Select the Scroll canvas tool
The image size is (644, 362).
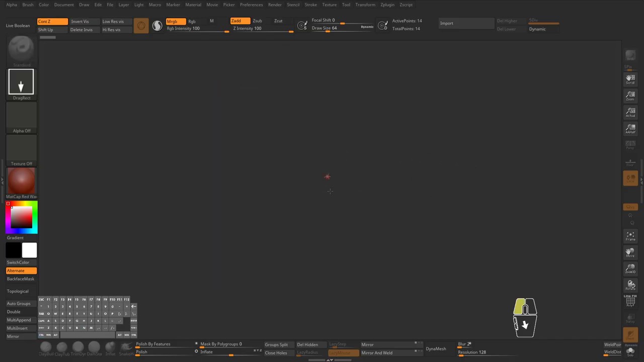pyautogui.click(x=630, y=79)
